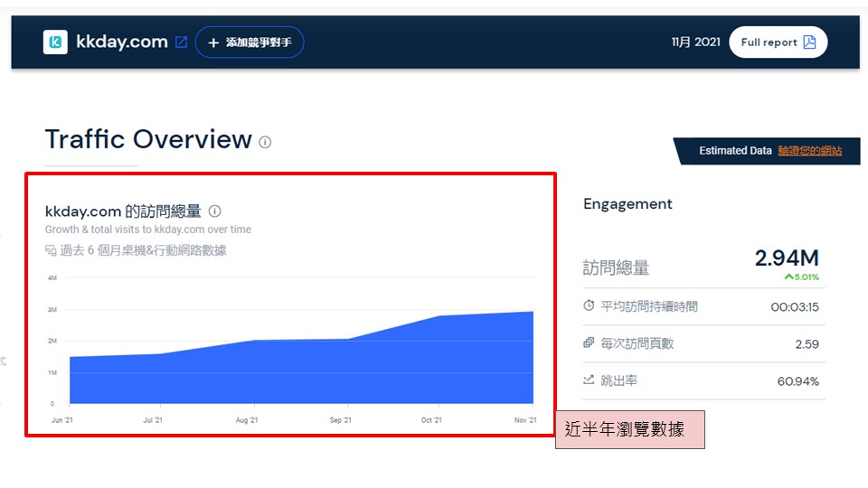868x488 pixels.
Task: Click the device icon beside 過去 6 個月
Action: tap(51, 250)
